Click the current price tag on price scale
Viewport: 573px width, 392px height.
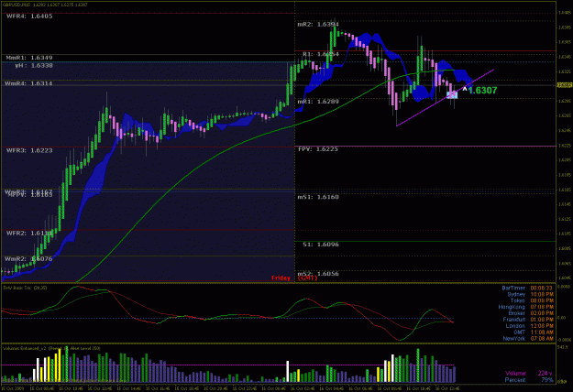[565, 85]
